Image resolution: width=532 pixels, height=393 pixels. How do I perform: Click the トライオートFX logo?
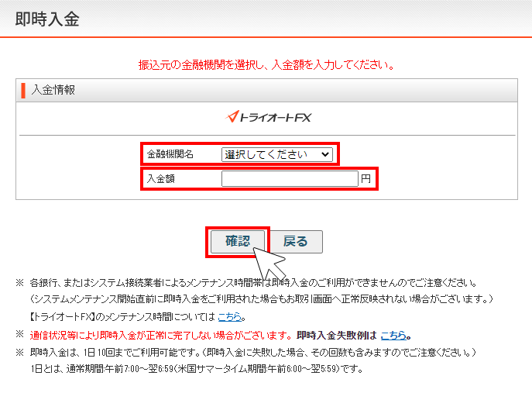[268, 117]
